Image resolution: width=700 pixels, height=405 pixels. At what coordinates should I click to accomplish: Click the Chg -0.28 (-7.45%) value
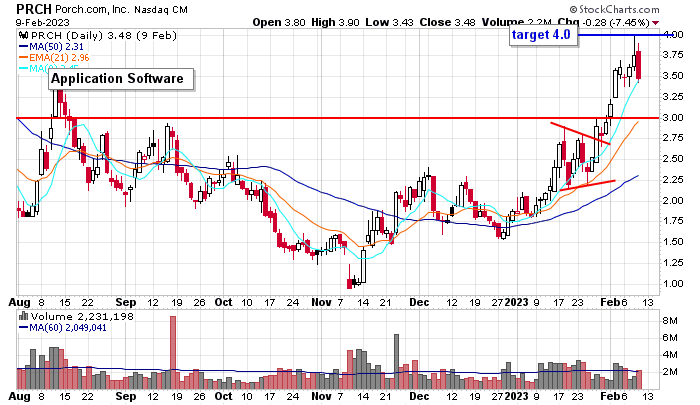[x=604, y=22]
